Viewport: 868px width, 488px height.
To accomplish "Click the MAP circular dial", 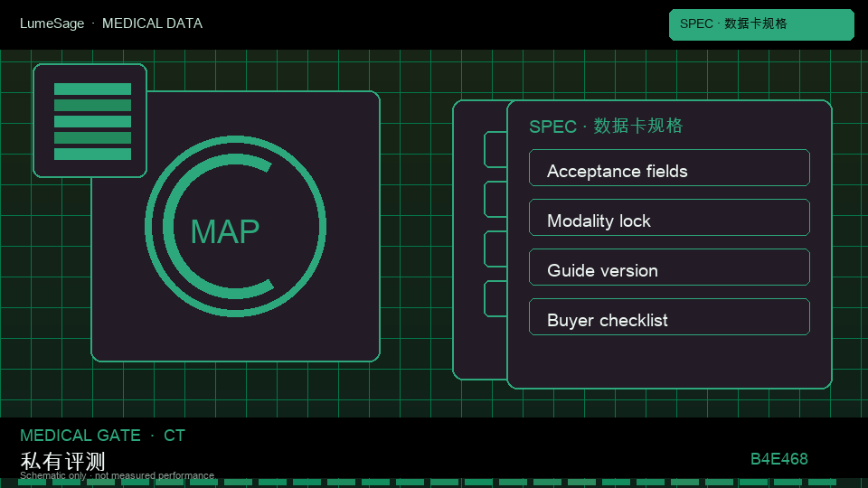I will coord(235,226).
